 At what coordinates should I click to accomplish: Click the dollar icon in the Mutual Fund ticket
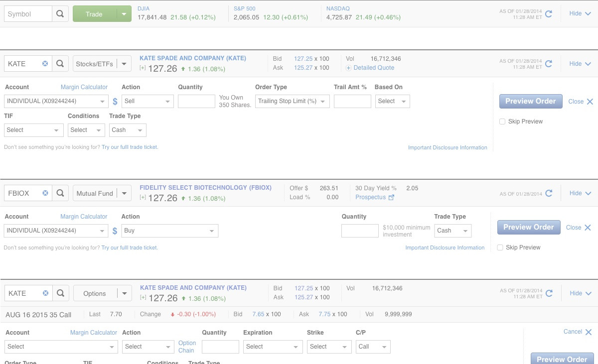point(115,231)
